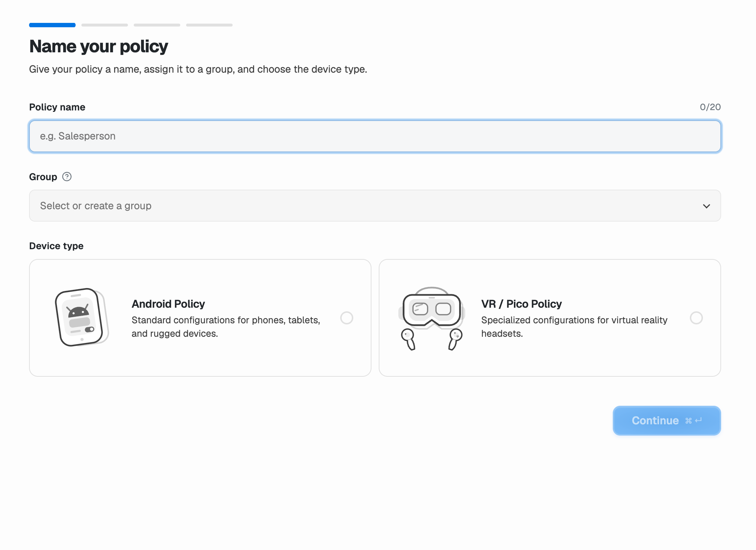Click the Name your policy heading
The height and width of the screenshot is (550, 756).
pyautogui.click(x=98, y=46)
